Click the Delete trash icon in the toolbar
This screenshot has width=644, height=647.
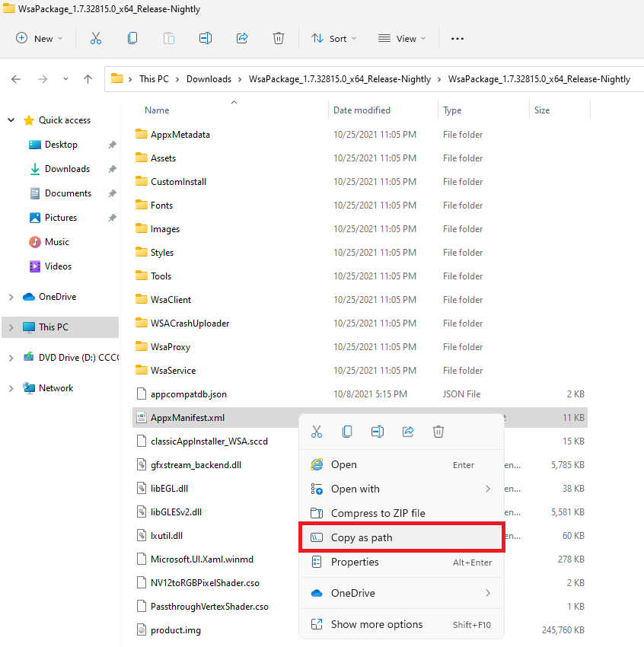[279, 38]
